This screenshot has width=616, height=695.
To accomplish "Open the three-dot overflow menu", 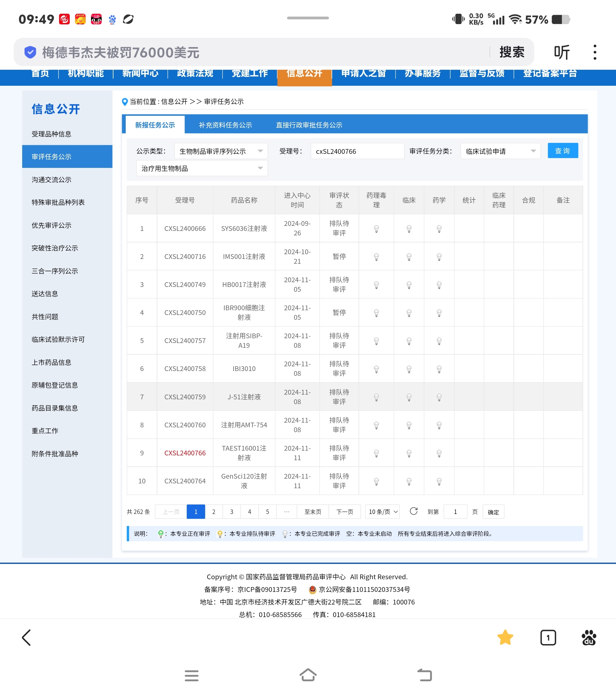I will tap(595, 52).
